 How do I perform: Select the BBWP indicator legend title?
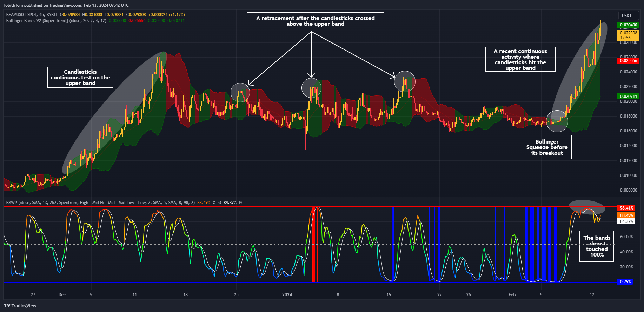tap(100, 203)
